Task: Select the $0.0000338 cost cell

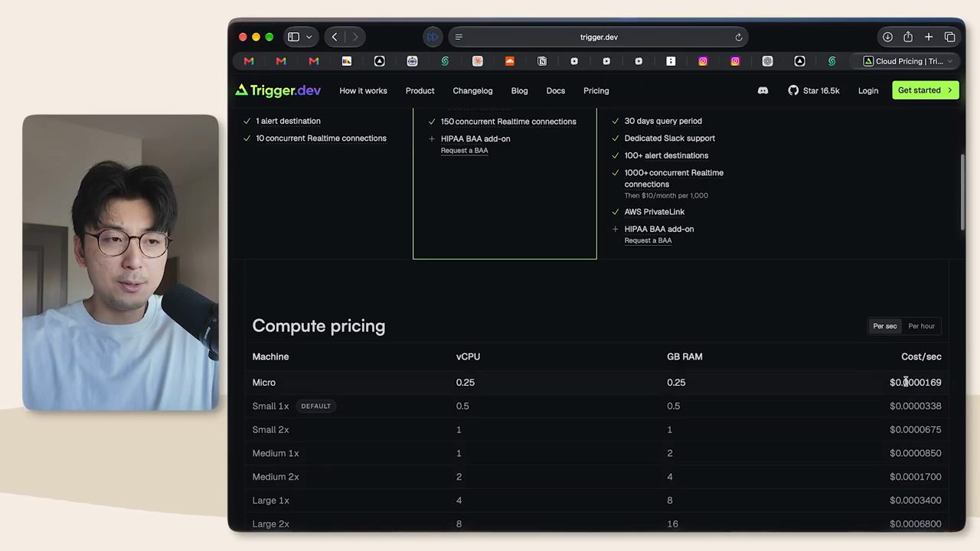Action: point(915,406)
